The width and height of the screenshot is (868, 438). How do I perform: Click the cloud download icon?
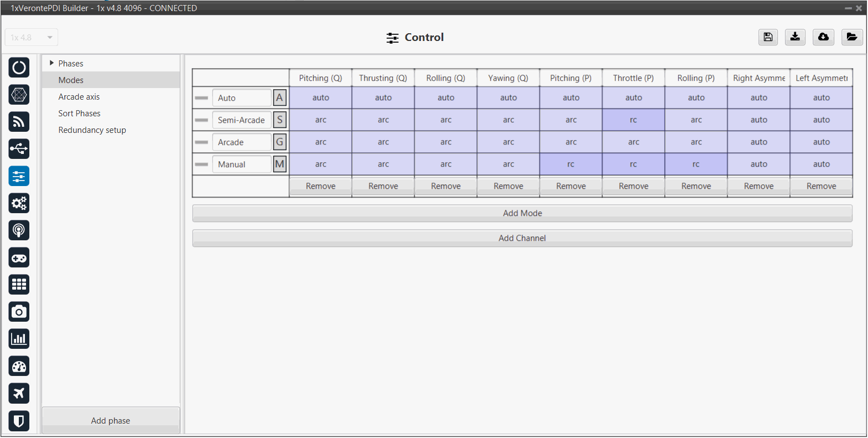[823, 37]
